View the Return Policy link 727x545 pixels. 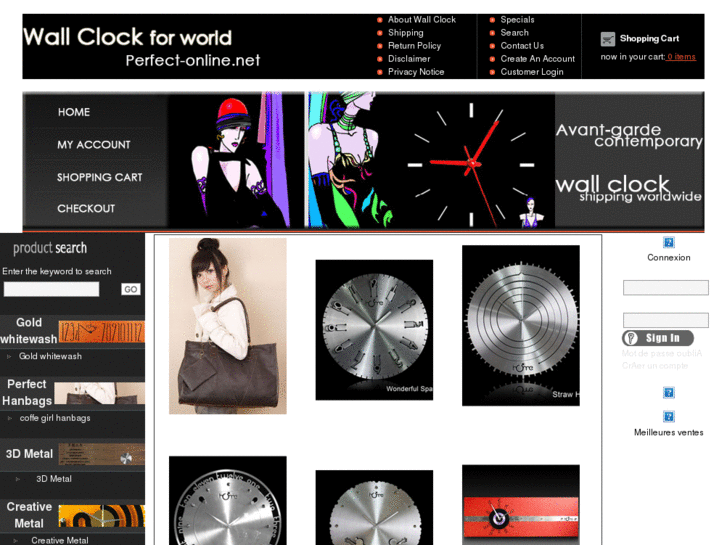tap(414, 46)
